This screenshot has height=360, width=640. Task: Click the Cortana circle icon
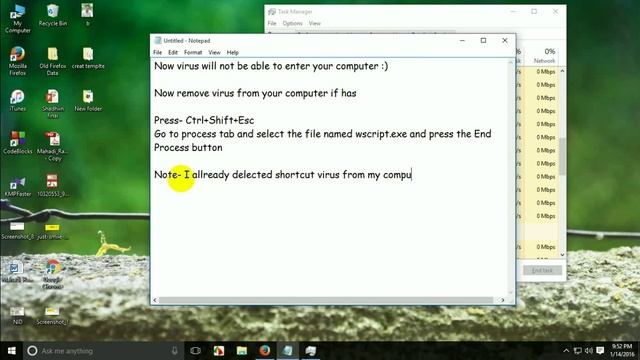pyautogui.click(x=32, y=351)
